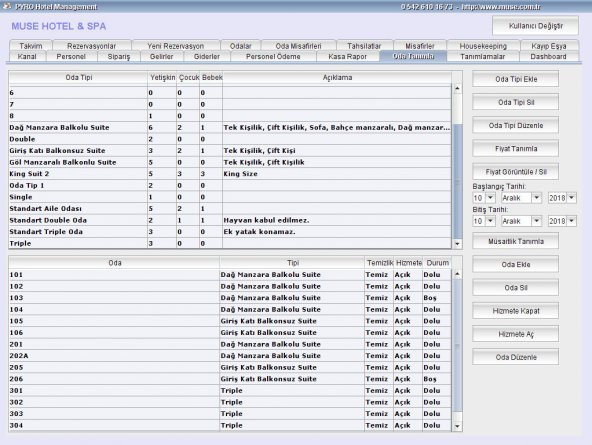Go to the Yeni Rezervasyon tab

pyautogui.click(x=176, y=46)
